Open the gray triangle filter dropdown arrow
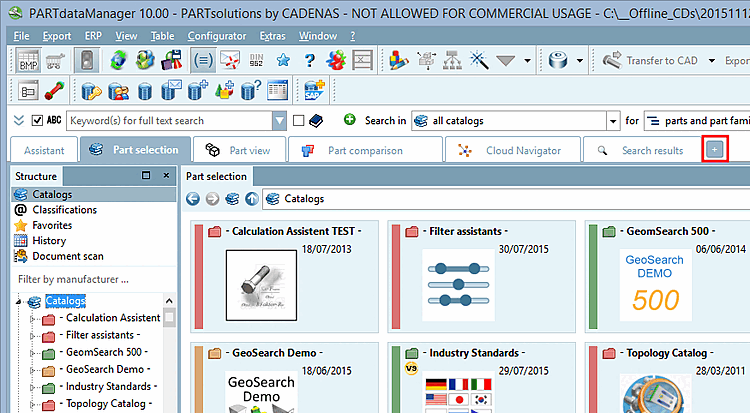The height and width of the screenshot is (413, 750). tap(528, 61)
